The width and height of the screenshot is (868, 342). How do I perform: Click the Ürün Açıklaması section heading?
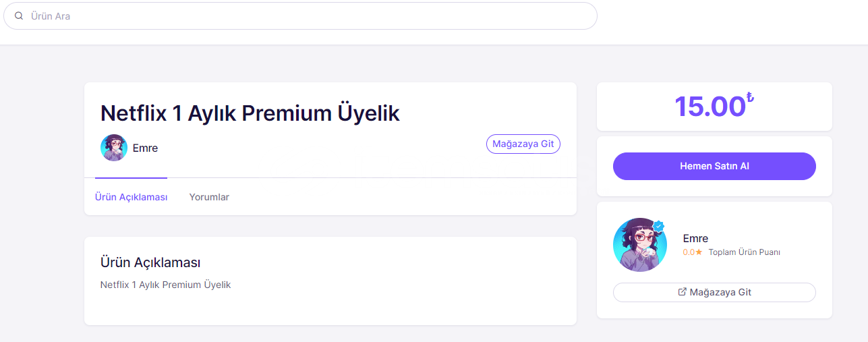pyautogui.click(x=150, y=262)
